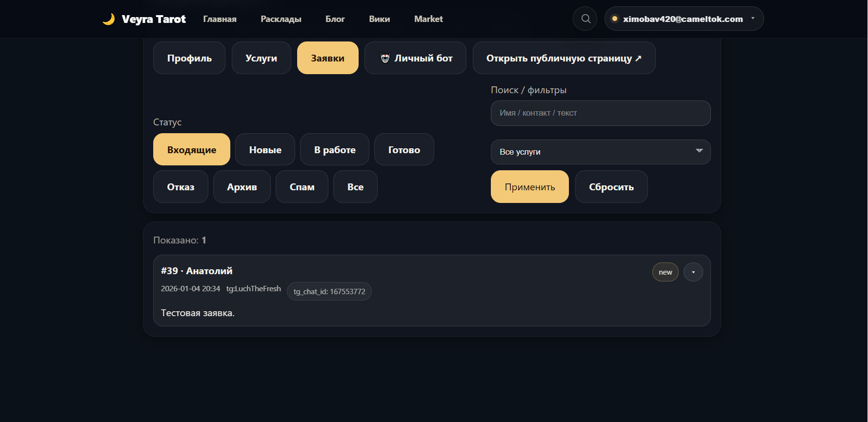Open the account menu ximobav420@cameltok.com
Viewport: 868px width, 422px height.
(684, 19)
